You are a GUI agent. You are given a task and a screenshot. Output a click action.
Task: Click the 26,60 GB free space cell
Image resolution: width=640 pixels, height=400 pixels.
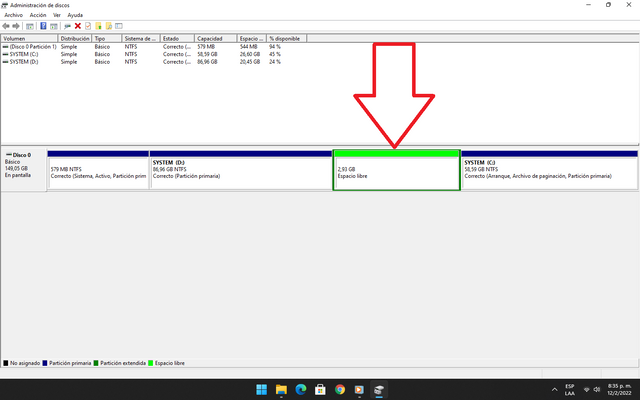[250, 54]
